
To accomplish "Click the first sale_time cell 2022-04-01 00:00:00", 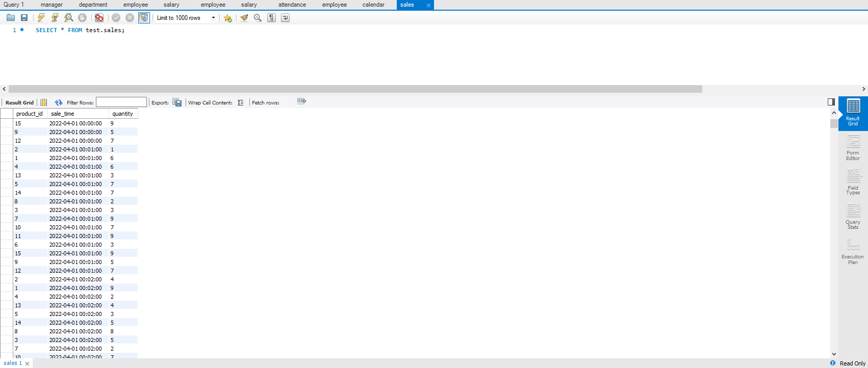I will (78, 123).
